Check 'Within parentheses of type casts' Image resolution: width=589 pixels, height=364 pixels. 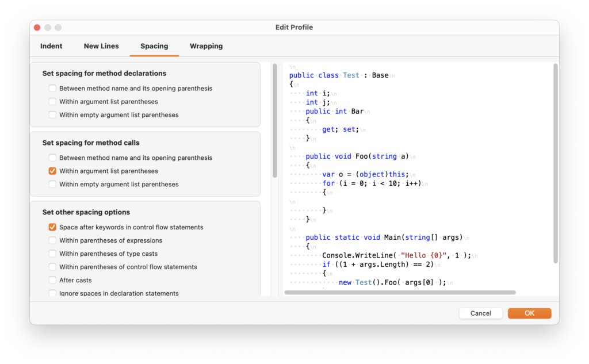point(52,254)
